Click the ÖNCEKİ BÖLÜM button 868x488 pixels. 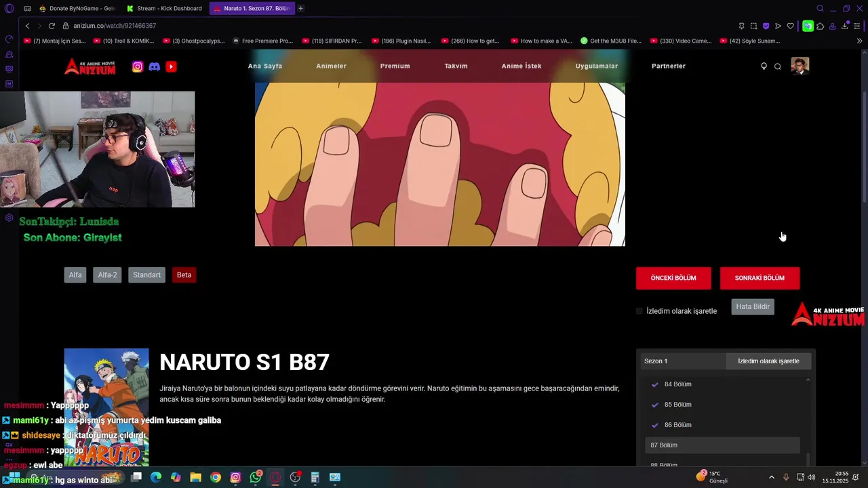pos(673,278)
